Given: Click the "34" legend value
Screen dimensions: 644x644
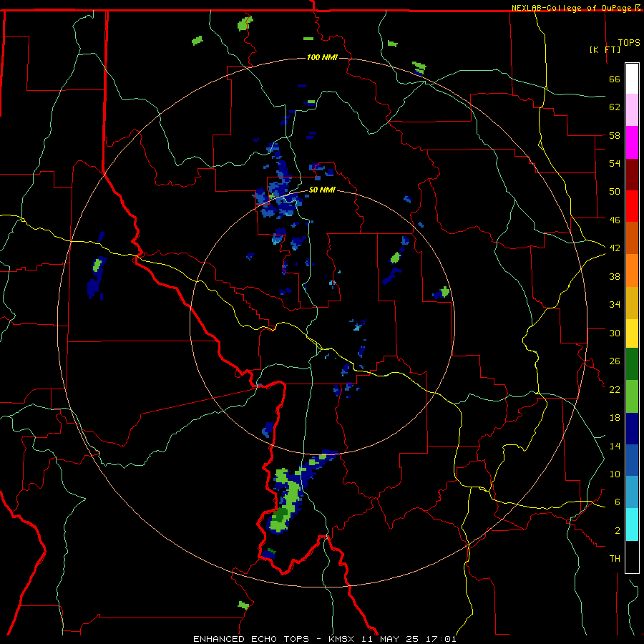Looking at the screenshot, I should click(x=615, y=305).
